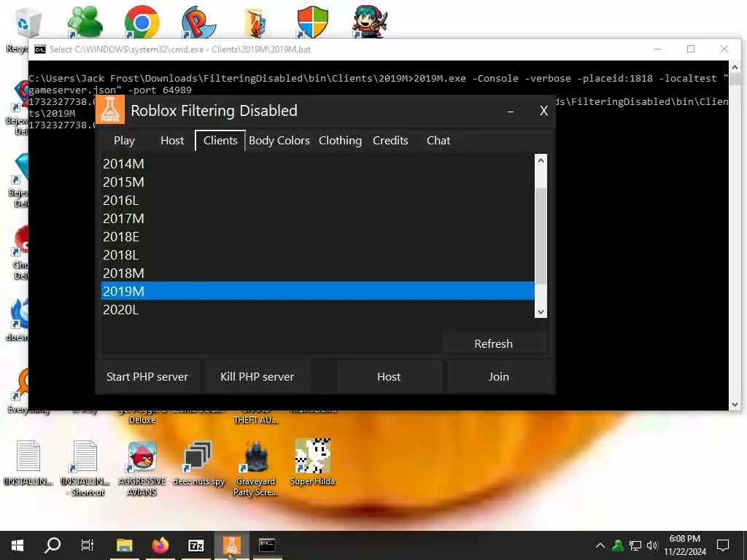Viewport: 747px width, 560px height.
Task: Select the 2018M client
Action: 317,273
